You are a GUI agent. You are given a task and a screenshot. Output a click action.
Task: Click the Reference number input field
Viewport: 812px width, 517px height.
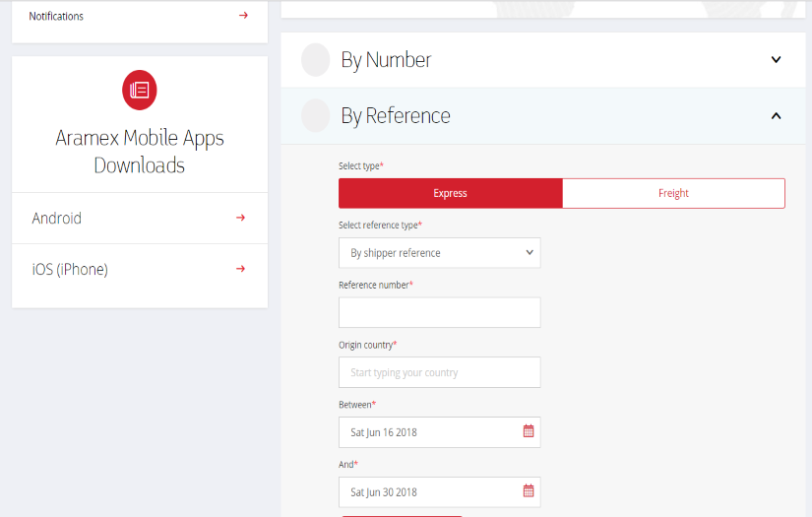(440, 312)
